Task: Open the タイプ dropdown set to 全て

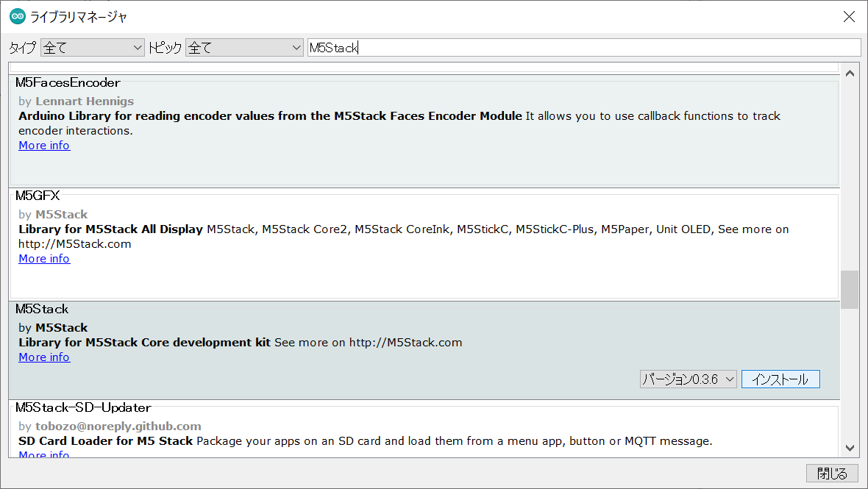Action: 93,48
